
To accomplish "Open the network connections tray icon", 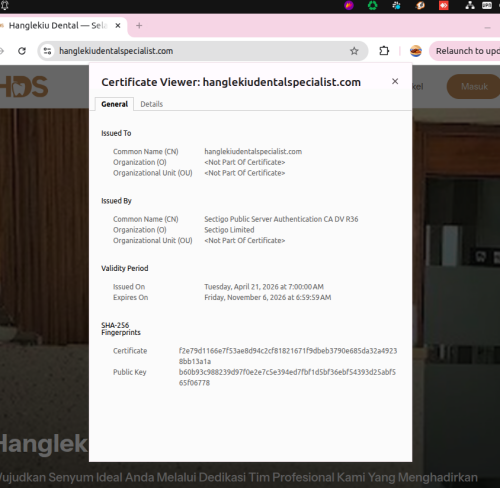I will click(470, 5).
